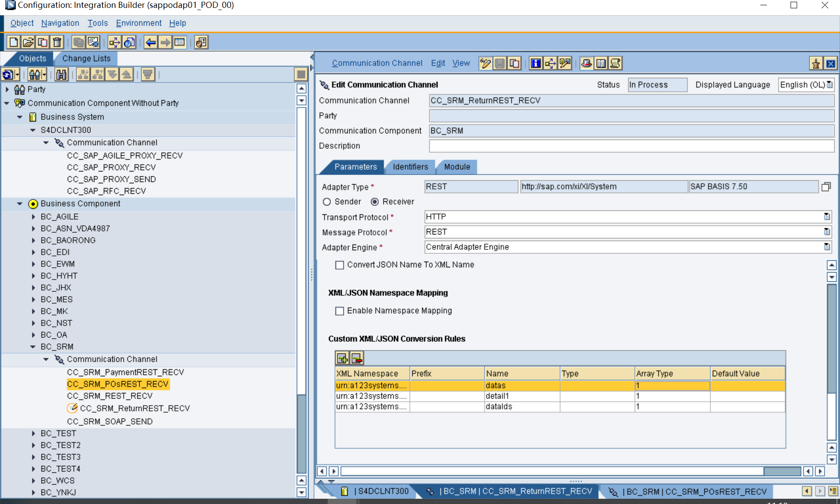This screenshot has width=840, height=504.
Task: Click the red top hat wizard icon
Action: click(587, 63)
